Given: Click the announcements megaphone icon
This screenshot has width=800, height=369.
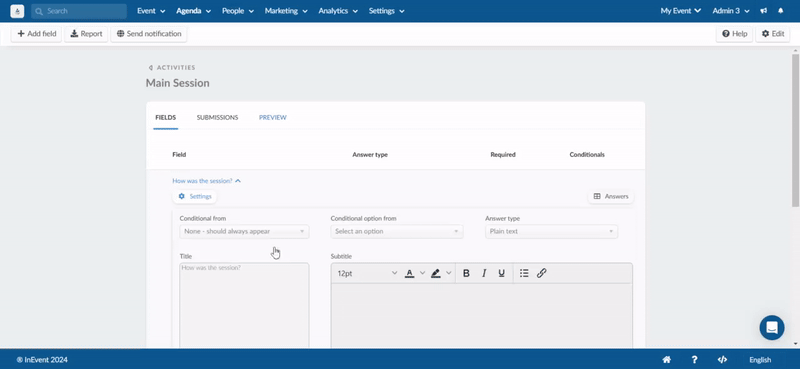Looking at the screenshot, I should (x=764, y=11).
